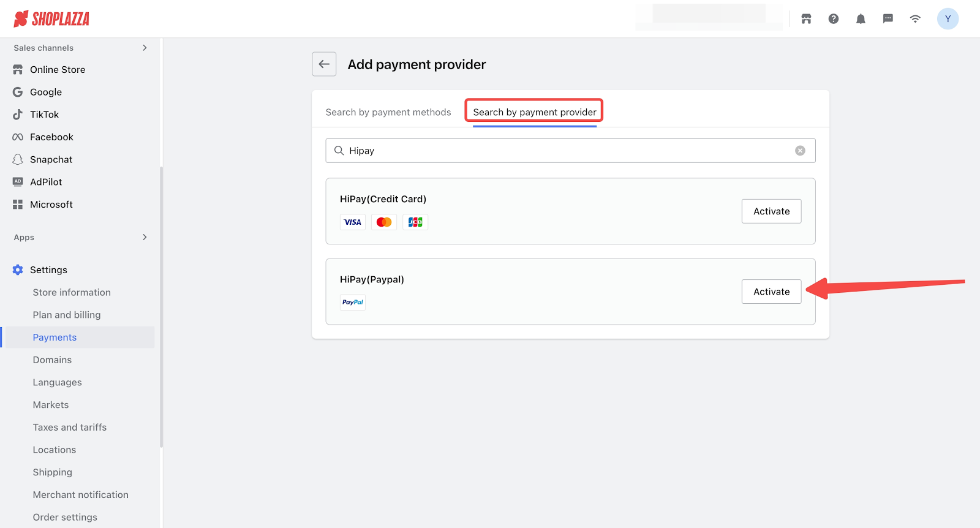Open the notifications bell
980x528 pixels.
861,19
